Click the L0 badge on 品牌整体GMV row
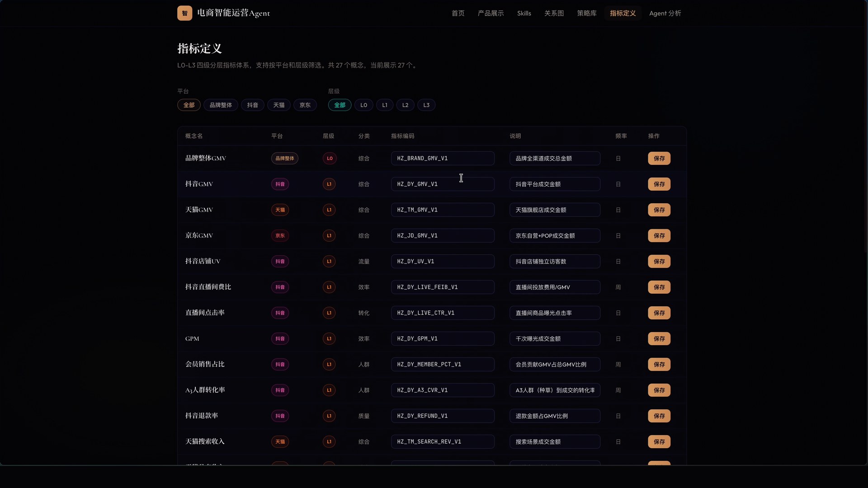This screenshot has width=868, height=488. 329,158
